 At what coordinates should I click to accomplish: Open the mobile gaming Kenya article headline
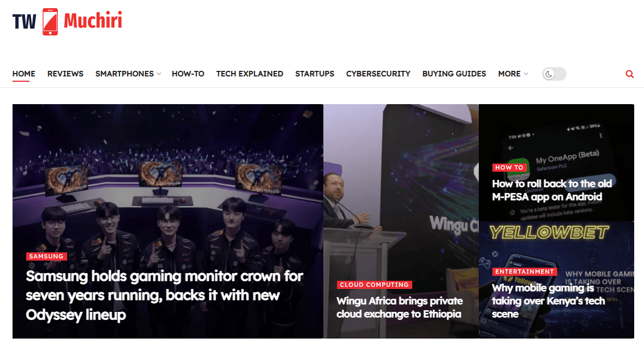(547, 300)
